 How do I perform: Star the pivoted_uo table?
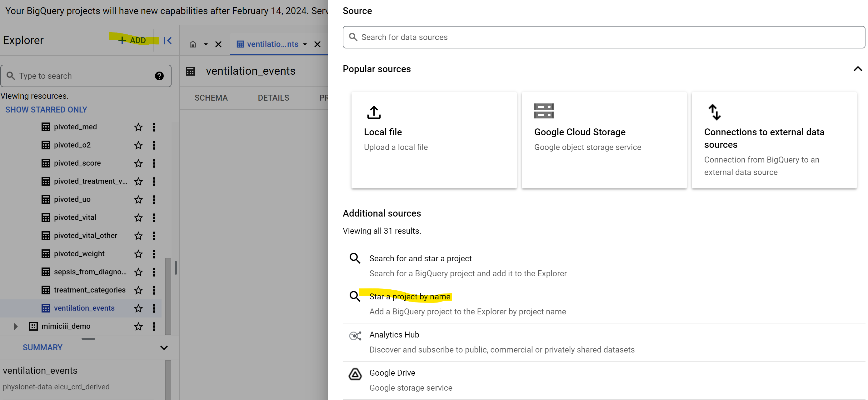pos(138,200)
